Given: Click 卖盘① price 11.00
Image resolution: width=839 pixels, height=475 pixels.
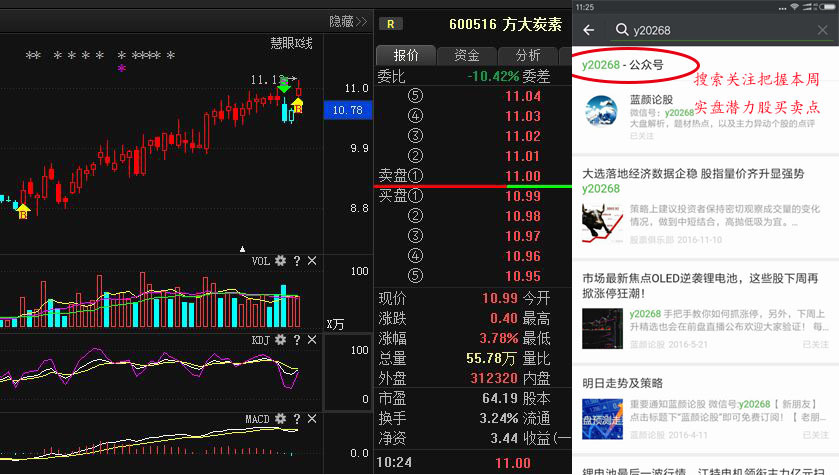Looking at the screenshot, I should point(523,176).
